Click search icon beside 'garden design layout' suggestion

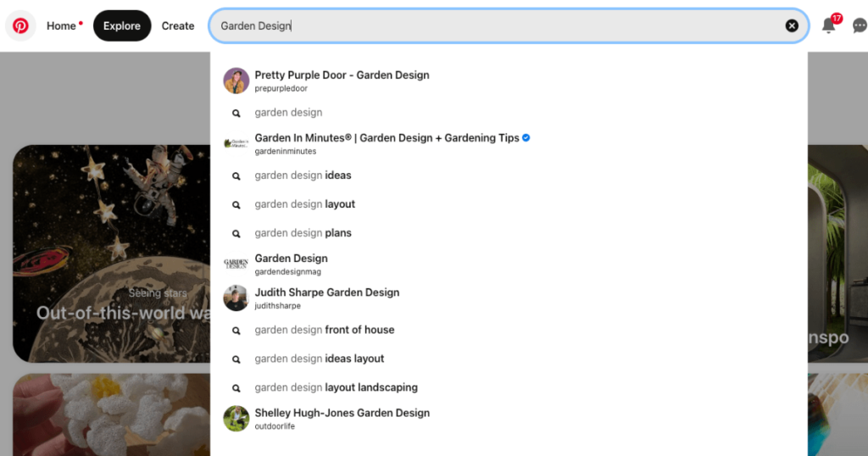236,205
